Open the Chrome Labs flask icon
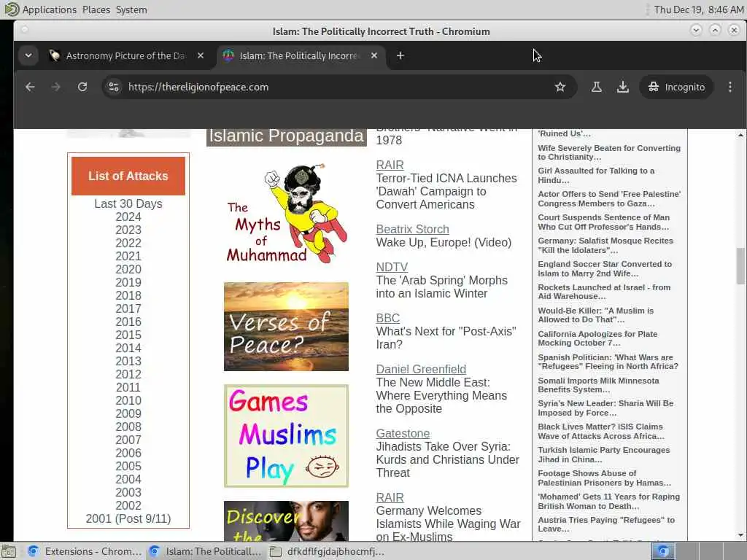The height and width of the screenshot is (560, 747). pos(596,87)
